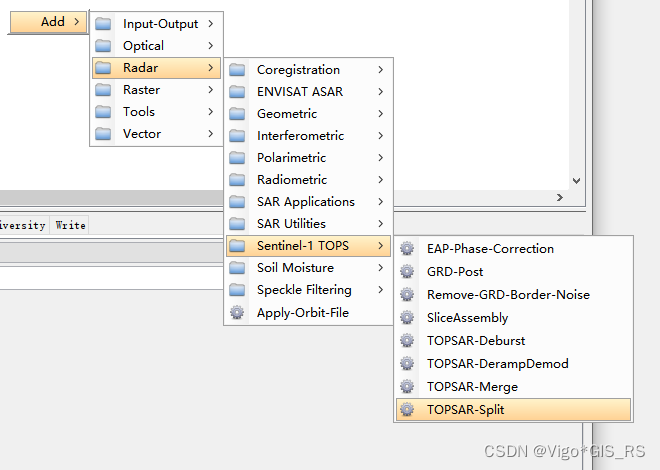Click the TOPSAR-DerampDemod gear icon
This screenshot has height=470, width=660.
(407, 364)
